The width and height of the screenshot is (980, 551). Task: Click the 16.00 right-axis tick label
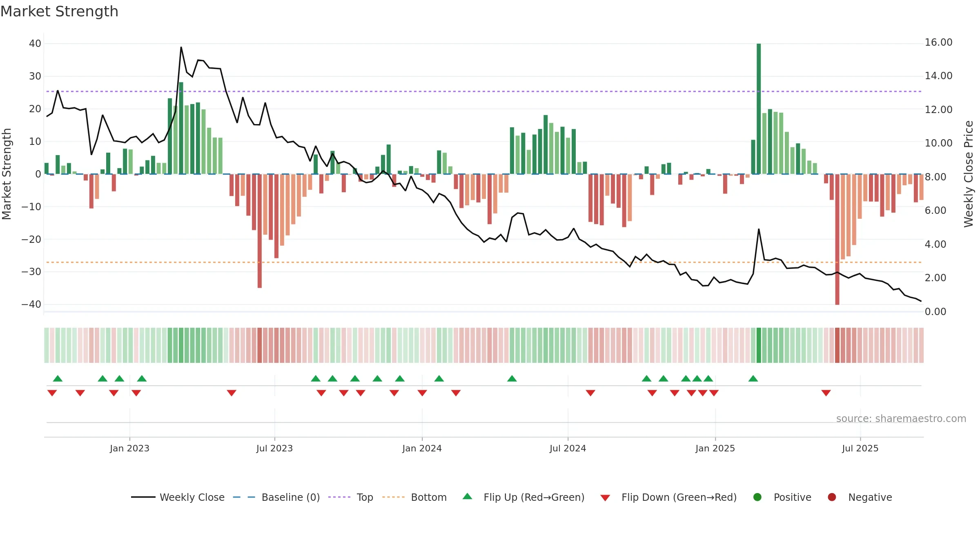tap(938, 42)
